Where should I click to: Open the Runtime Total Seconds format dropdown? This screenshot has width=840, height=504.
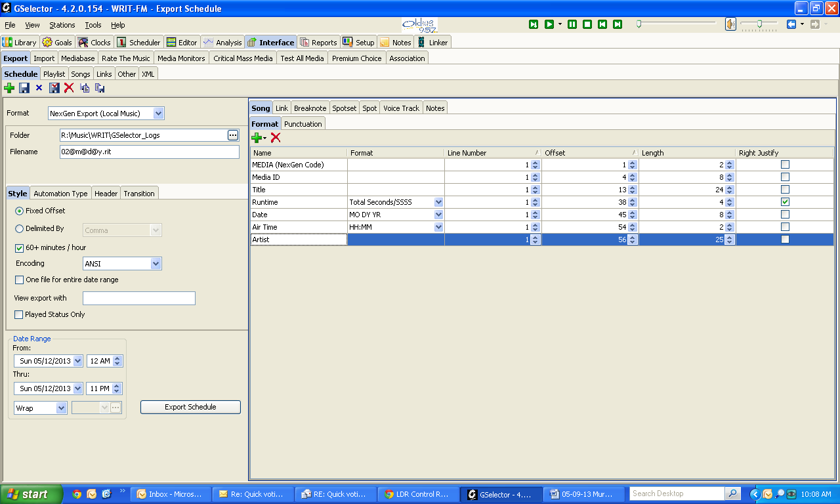[x=438, y=202]
